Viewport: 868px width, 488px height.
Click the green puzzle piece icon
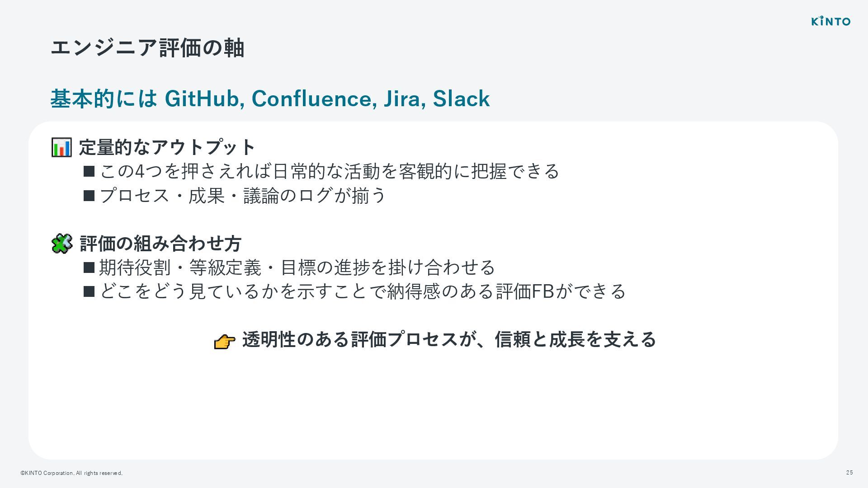tap(62, 244)
